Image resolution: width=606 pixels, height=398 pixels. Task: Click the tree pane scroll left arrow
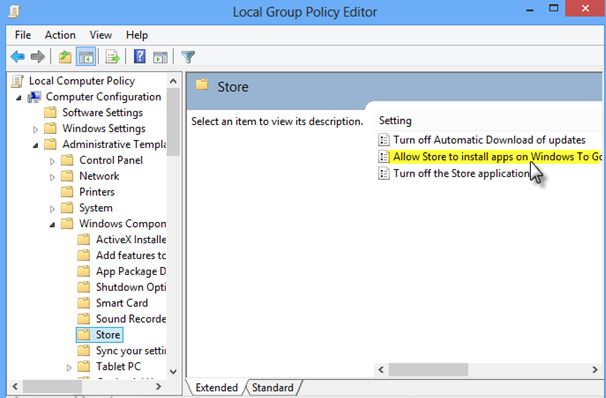(x=15, y=386)
